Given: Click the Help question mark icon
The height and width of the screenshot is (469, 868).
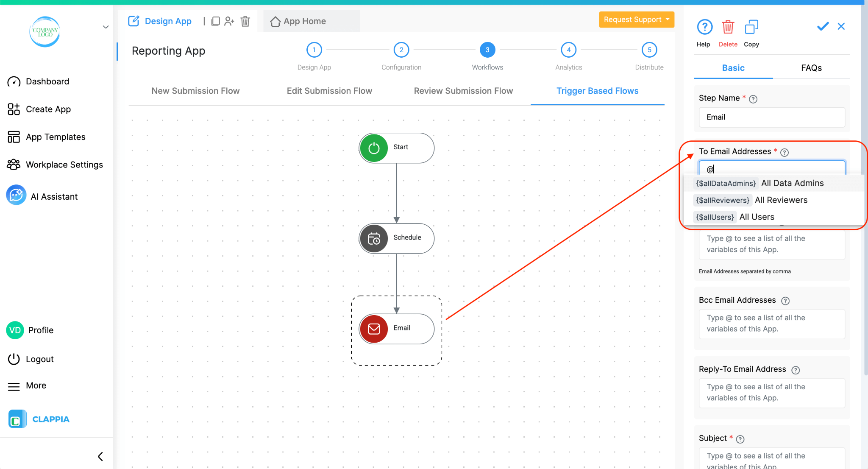Looking at the screenshot, I should [704, 27].
